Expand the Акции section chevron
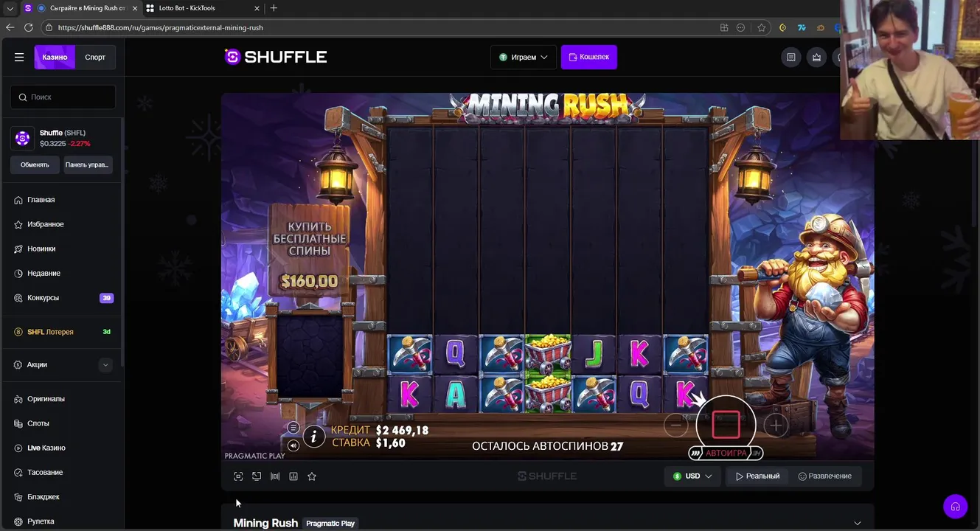 pyautogui.click(x=105, y=364)
